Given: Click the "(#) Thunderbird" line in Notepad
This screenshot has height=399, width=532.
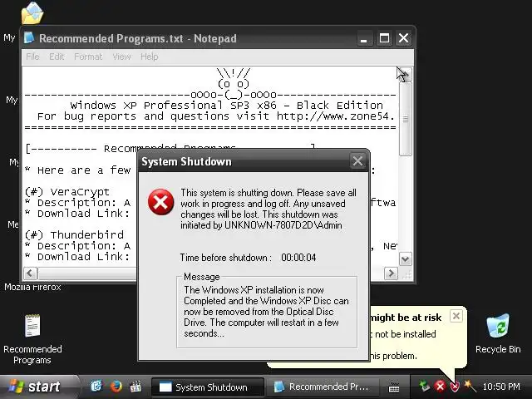Looking at the screenshot, I should pos(74,234).
